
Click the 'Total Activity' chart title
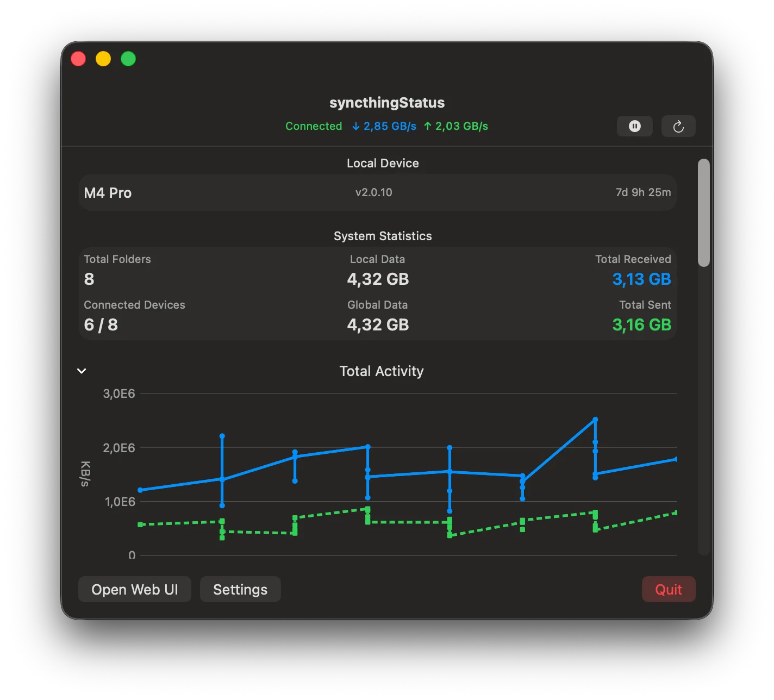382,371
